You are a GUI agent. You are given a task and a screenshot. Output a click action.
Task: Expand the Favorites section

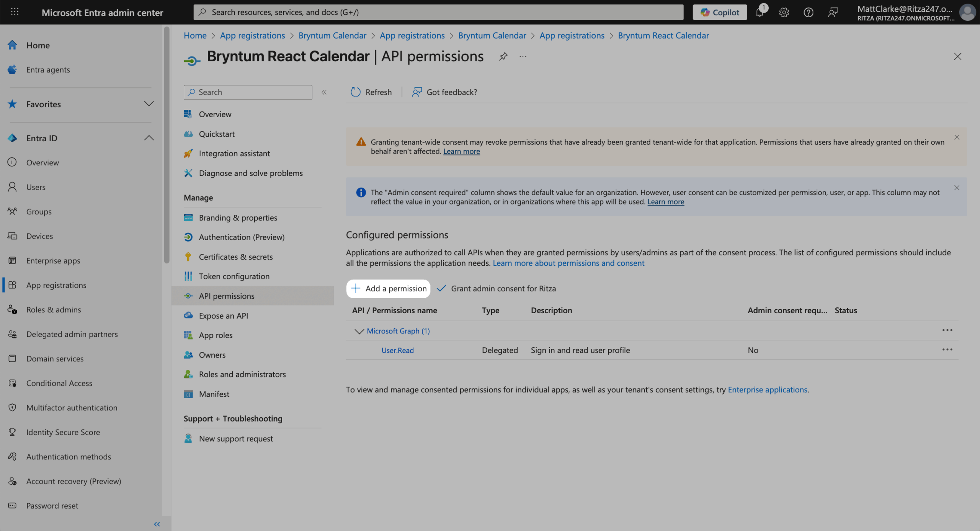pyautogui.click(x=149, y=104)
